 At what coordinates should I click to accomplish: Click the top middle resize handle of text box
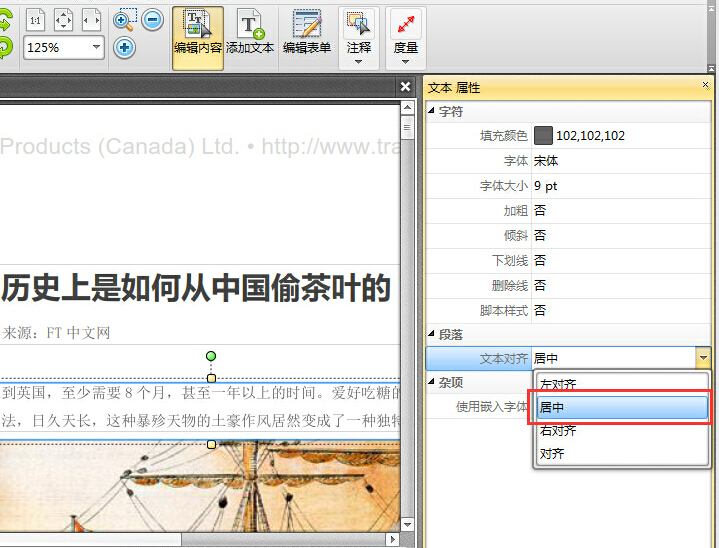[211, 378]
